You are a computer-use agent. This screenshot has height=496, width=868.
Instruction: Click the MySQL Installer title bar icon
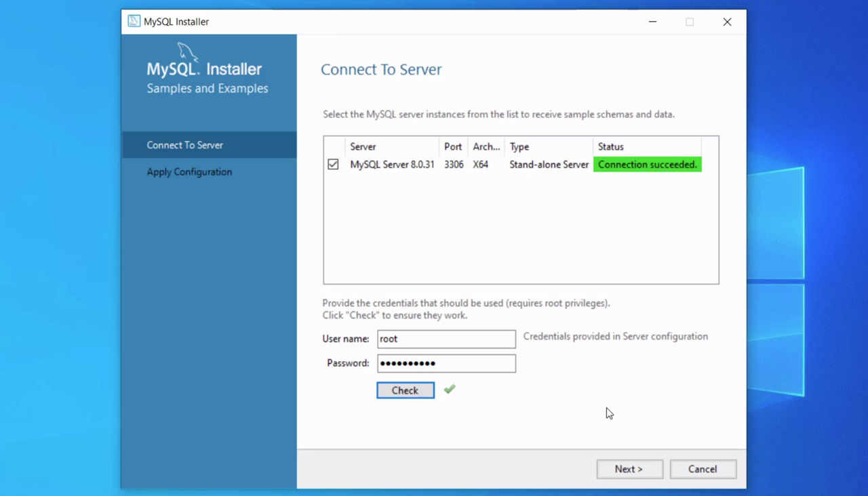tap(134, 22)
